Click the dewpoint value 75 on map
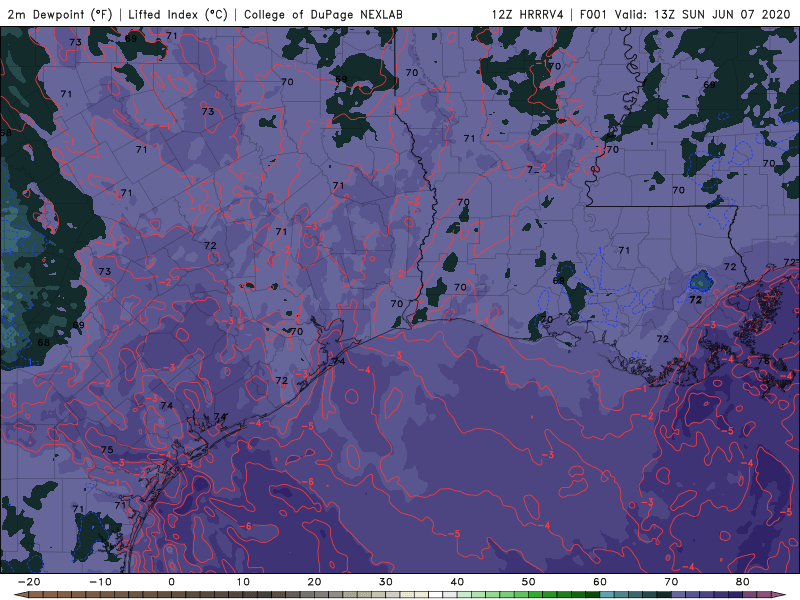The width and height of the screenshot is (800, 600). point(107,449)
